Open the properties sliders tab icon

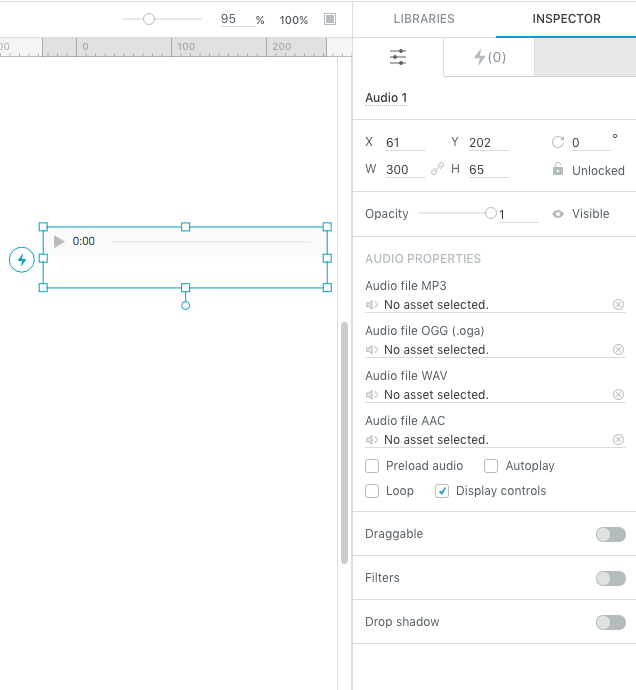[x=398, y=57]
